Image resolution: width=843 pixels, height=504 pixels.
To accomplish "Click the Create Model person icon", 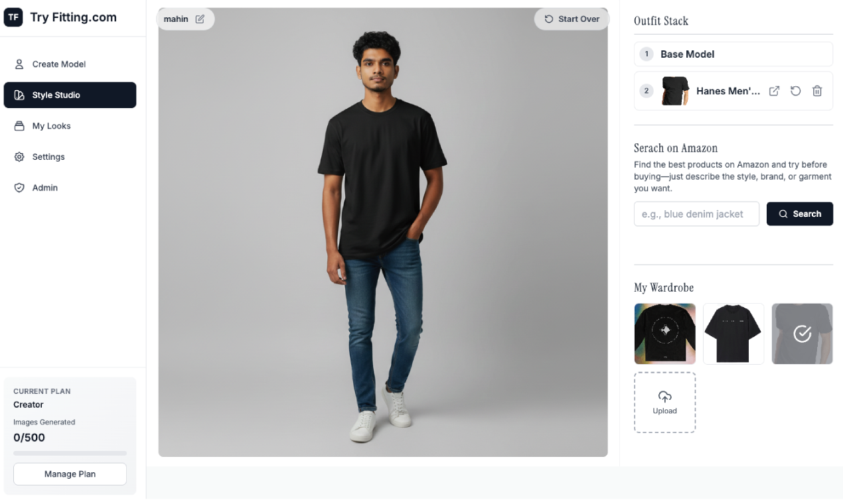I will tap(19, 64).
